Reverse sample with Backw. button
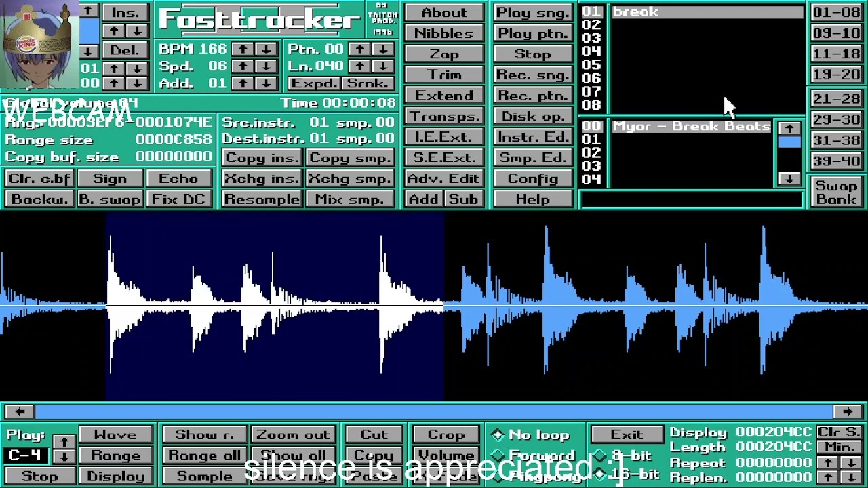Viewport: 868px width, 488px height. point(39,199)
